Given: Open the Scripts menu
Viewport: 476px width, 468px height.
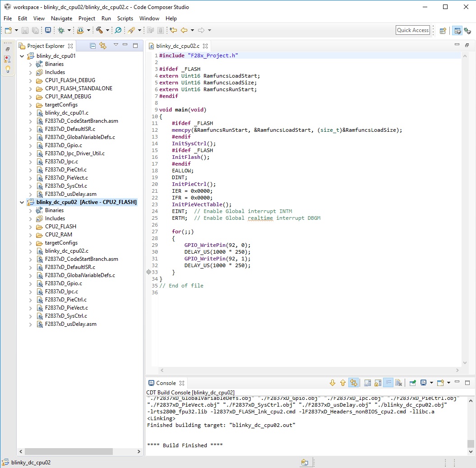Looking at the screenshot, I should coord(125,19).
